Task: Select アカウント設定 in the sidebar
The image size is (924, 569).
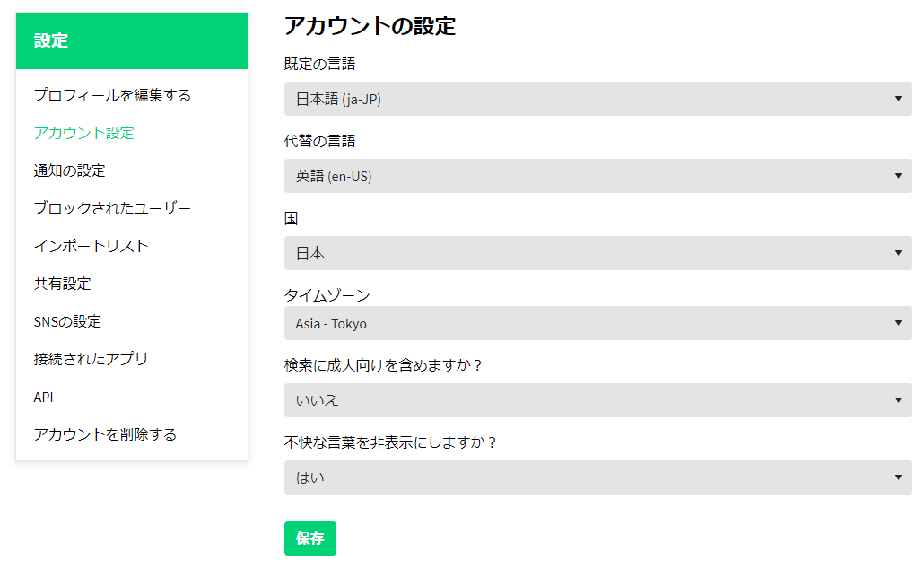Action: [x=84, y=133]
